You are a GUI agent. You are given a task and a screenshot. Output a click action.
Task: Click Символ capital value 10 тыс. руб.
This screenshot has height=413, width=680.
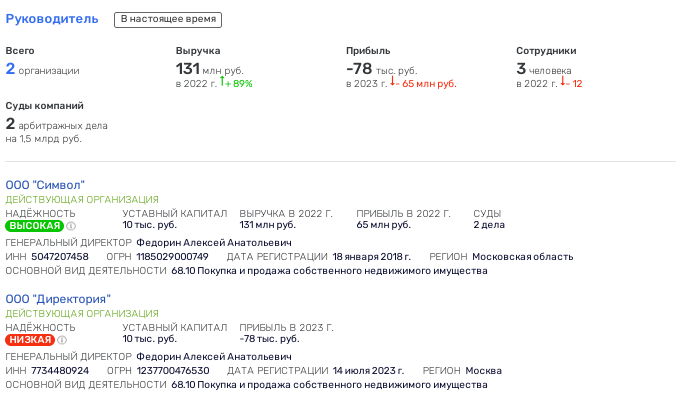150,225
